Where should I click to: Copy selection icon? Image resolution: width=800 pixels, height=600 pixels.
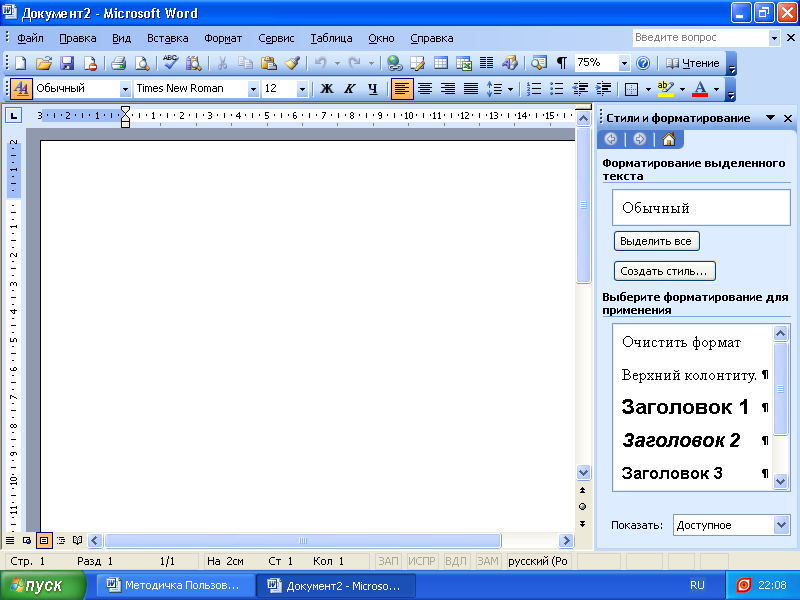pos(245,63)
